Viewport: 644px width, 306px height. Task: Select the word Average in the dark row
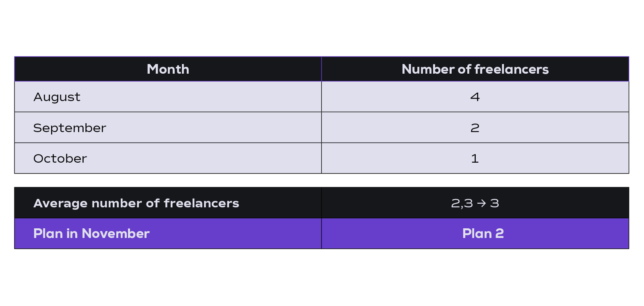click(60, 203)
